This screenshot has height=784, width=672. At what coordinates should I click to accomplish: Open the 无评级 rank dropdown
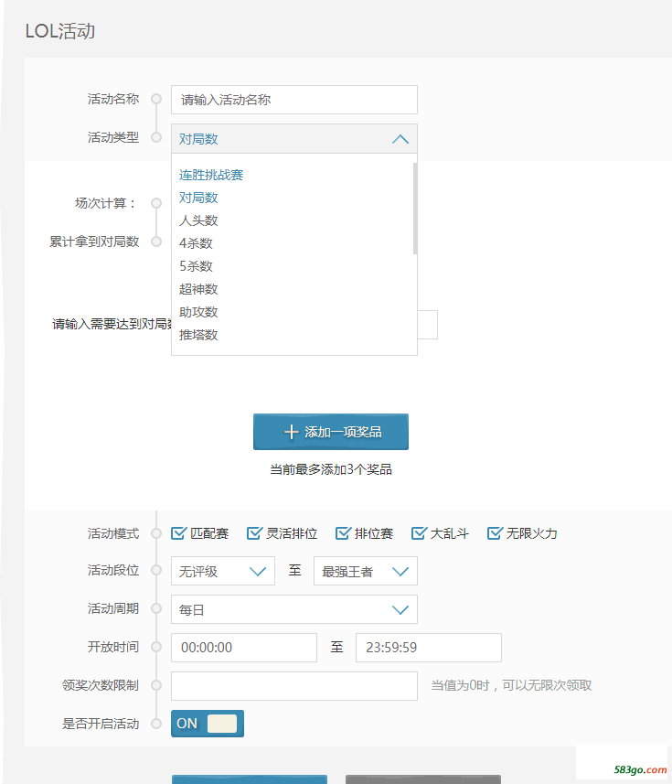pos(223,571)
